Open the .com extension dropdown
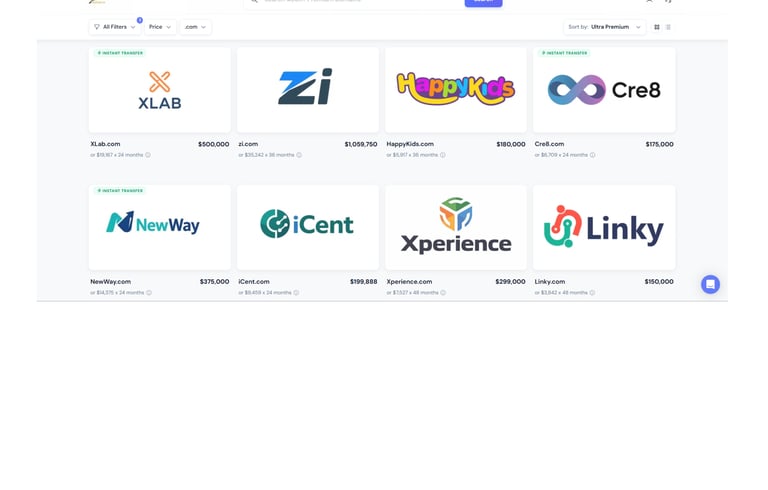Viewport: 768px width, 490px height. click(x=195, y=27)
